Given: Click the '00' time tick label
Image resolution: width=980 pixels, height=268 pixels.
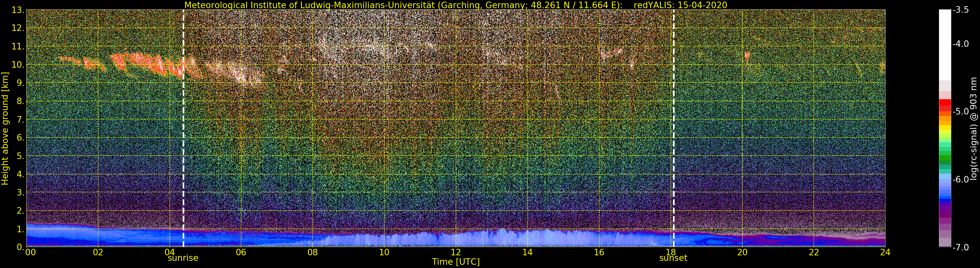Looking at the screenshot, I should 30,252.
